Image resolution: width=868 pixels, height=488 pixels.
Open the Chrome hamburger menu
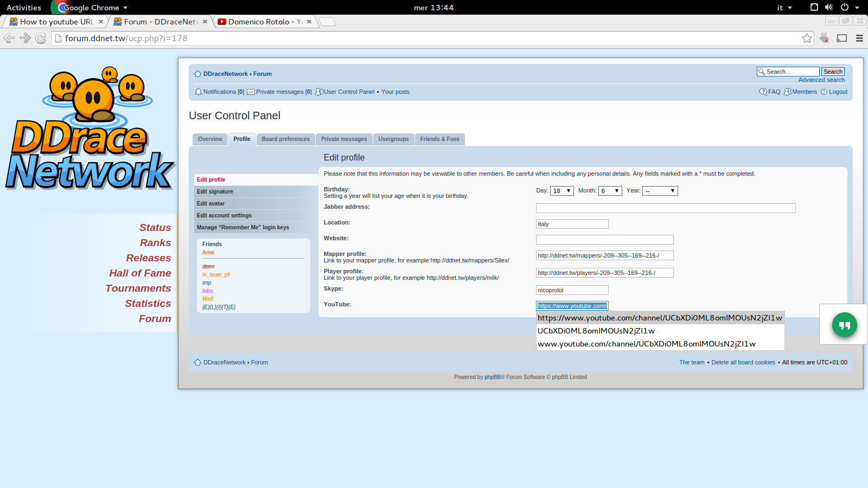coord(859,38)
